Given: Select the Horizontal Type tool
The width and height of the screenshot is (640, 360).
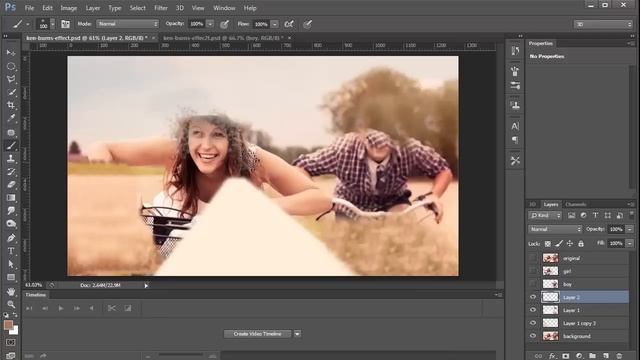Looking at the screenshot, I should point(11,251).
